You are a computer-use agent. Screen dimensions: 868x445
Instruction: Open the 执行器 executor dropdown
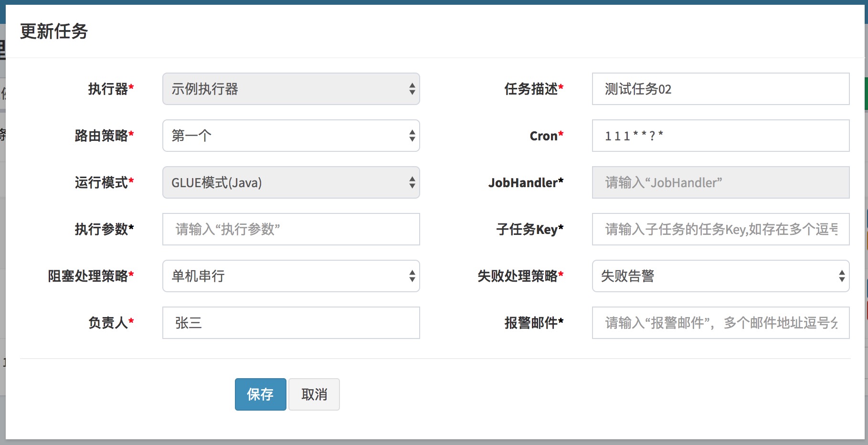(291, 89)
